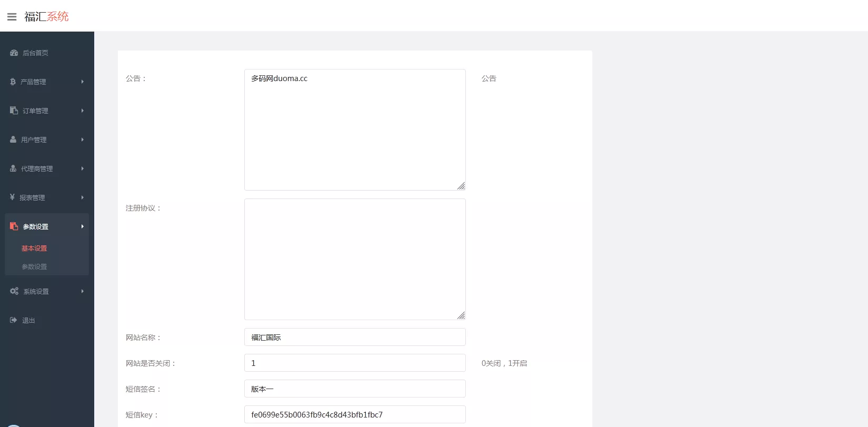The width and height of the screenshot is (868, 427).
Task: Click the hamburger menu icon
Action: point(12,17)
